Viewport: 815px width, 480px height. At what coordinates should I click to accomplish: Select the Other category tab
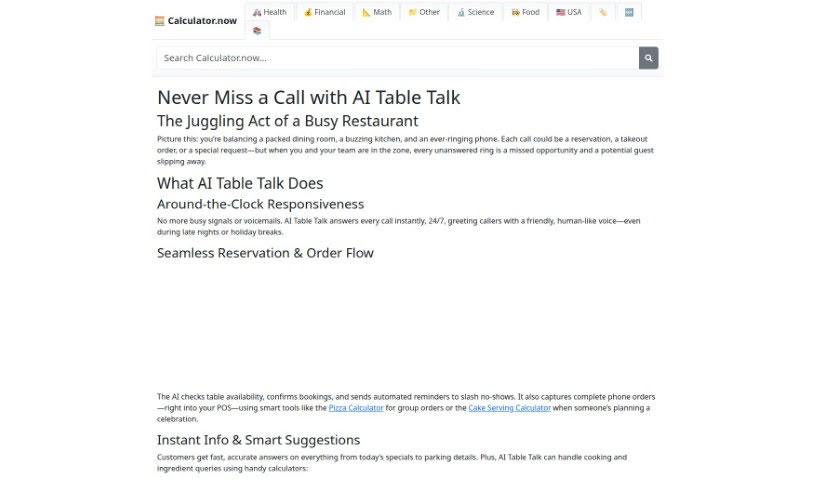tap(425, 12)
